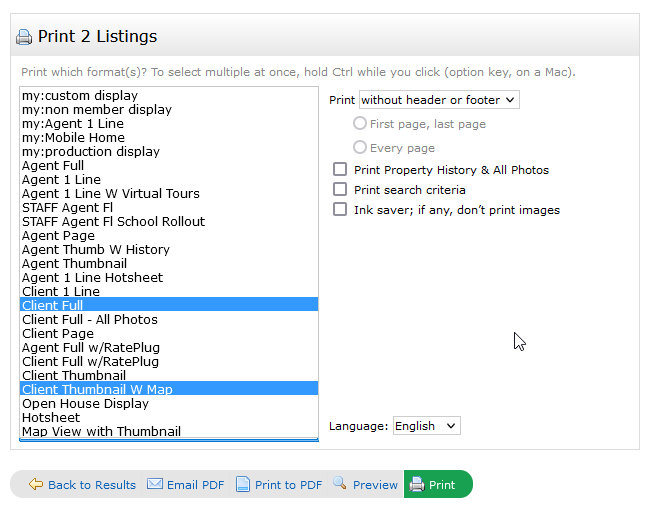Click the green Print button label
The width and height of the screenshot is (649, 528).
(x=442, y=485)
